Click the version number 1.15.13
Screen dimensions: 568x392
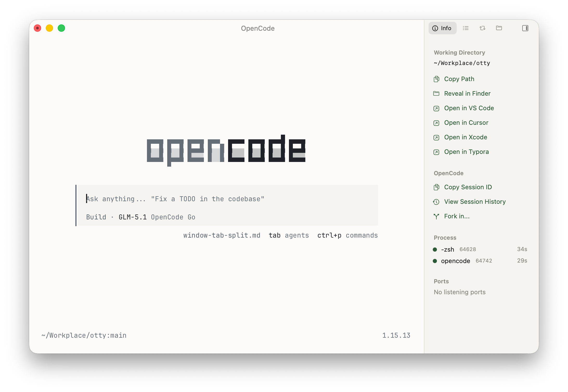[396, 336]
